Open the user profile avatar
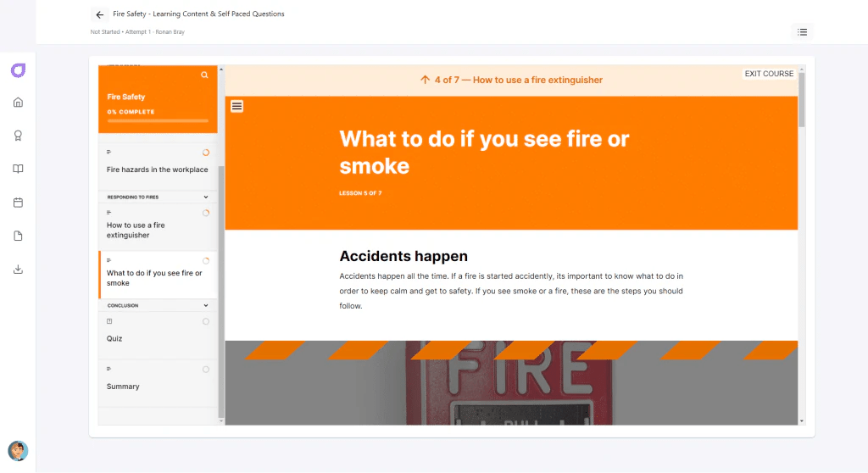This screenshot has height=473, width=868. (x=19, y=451)
